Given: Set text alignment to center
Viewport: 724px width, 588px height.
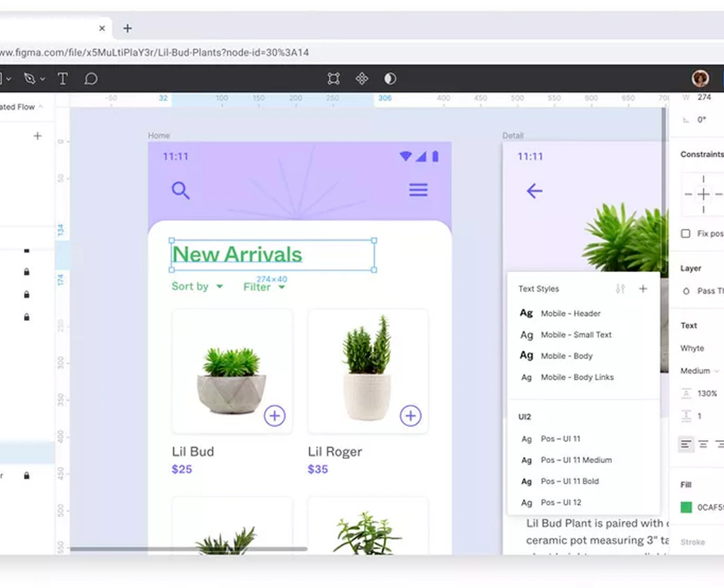Looking at the screenshot, I should [x=704, y=444].
